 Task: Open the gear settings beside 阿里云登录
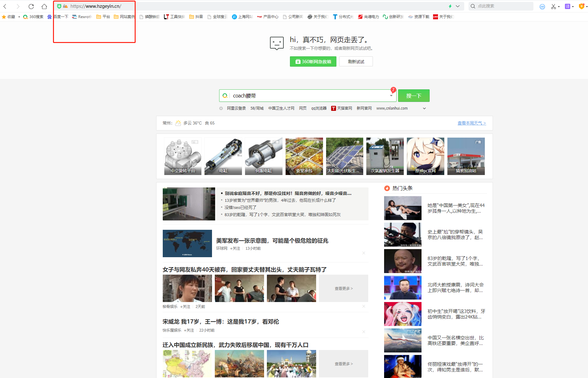coord(221,108)
